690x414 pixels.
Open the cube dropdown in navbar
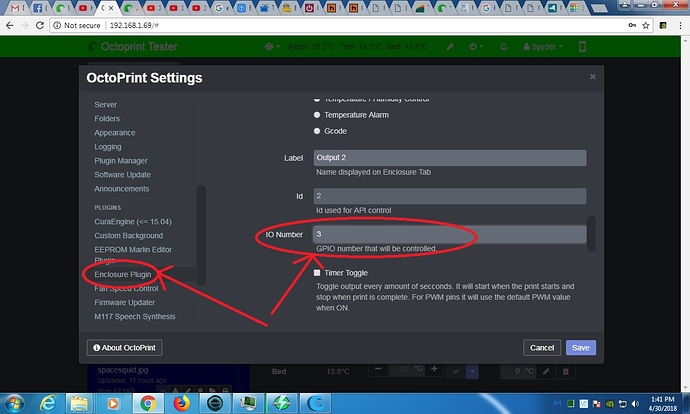pyautogui.click(x=272, y=47)
